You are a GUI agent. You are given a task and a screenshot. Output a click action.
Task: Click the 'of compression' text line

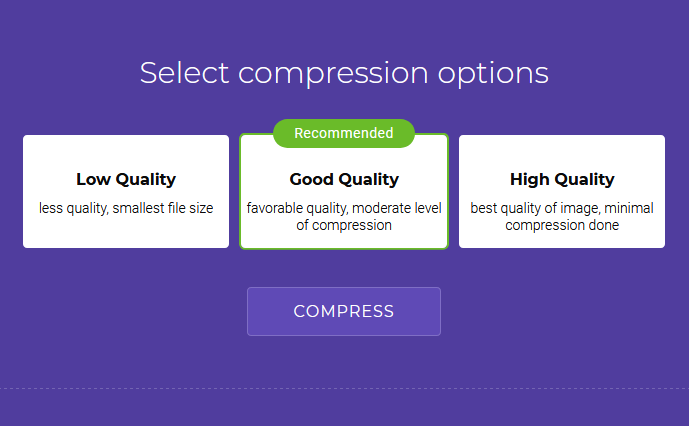coord(344,225)
